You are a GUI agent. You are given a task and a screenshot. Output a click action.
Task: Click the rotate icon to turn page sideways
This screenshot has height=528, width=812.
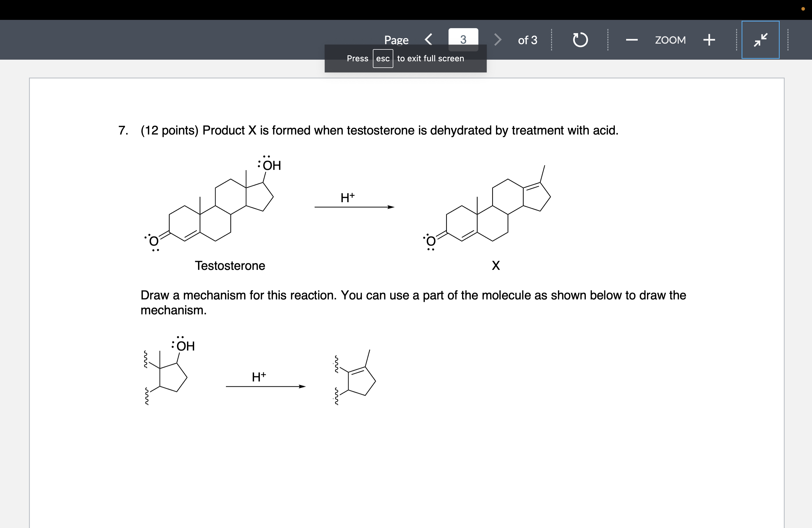580,39
